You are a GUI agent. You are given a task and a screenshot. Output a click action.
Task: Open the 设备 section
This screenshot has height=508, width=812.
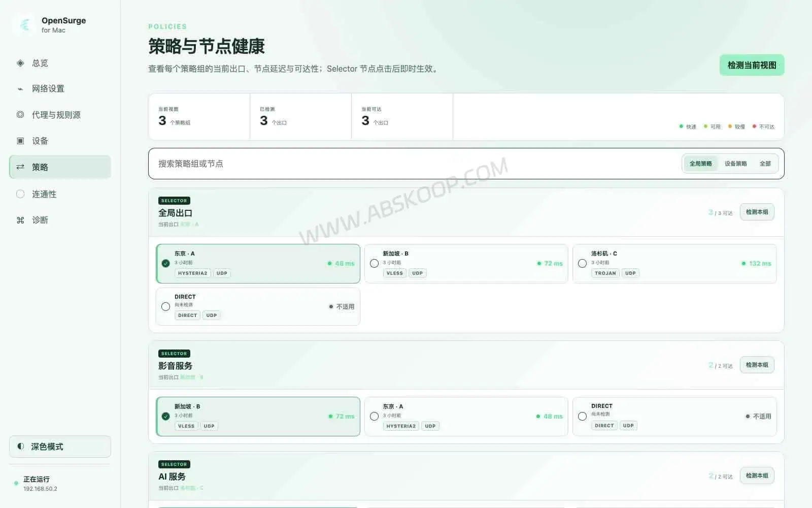[60, 141]
